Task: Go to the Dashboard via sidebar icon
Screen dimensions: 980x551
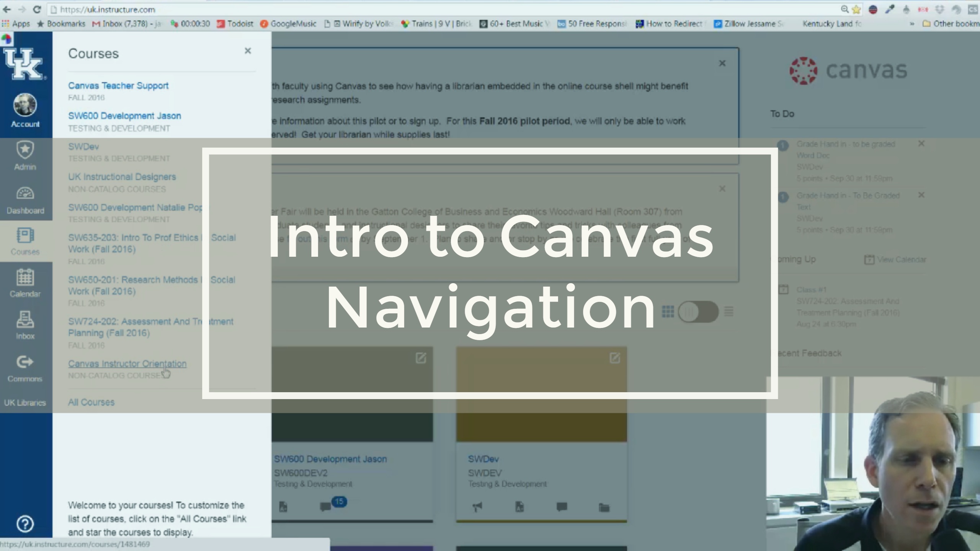Action: 24,200
